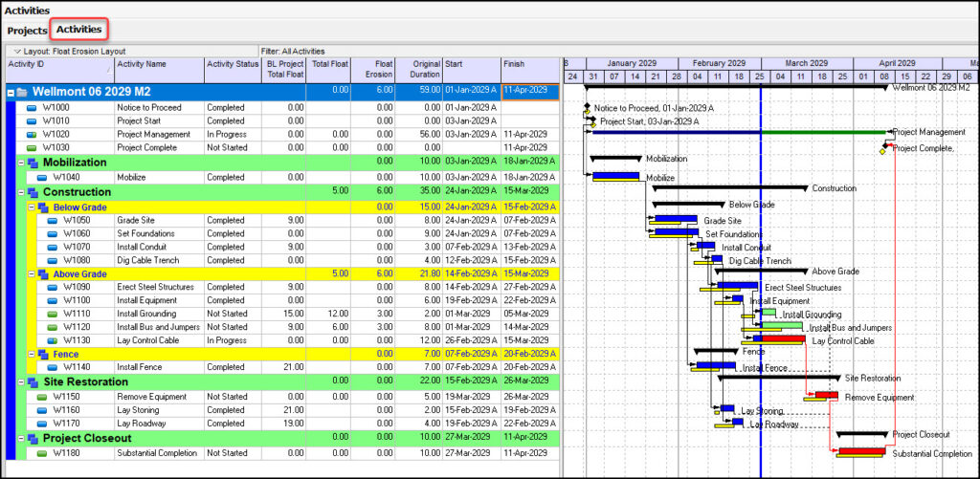
Task: Collapse the Wellmont 06 2029 M2 project
Action: point(10,93)
